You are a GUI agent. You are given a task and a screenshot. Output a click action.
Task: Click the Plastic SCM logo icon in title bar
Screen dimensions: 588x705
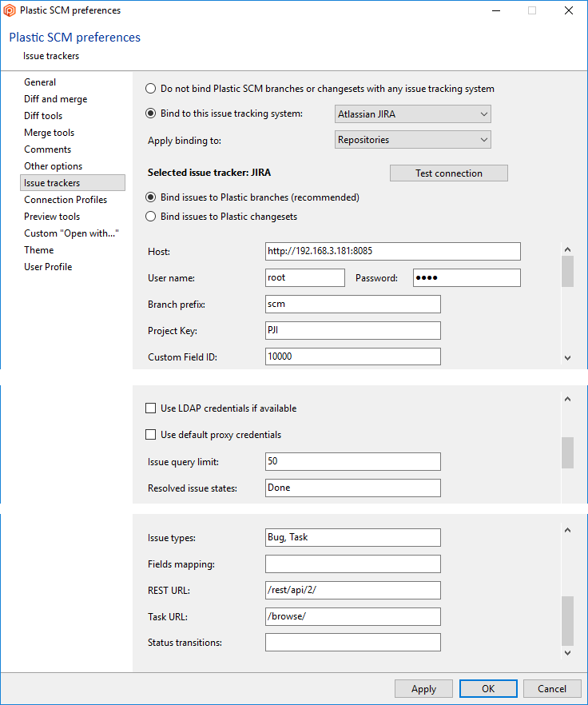(x=10, y=10)
